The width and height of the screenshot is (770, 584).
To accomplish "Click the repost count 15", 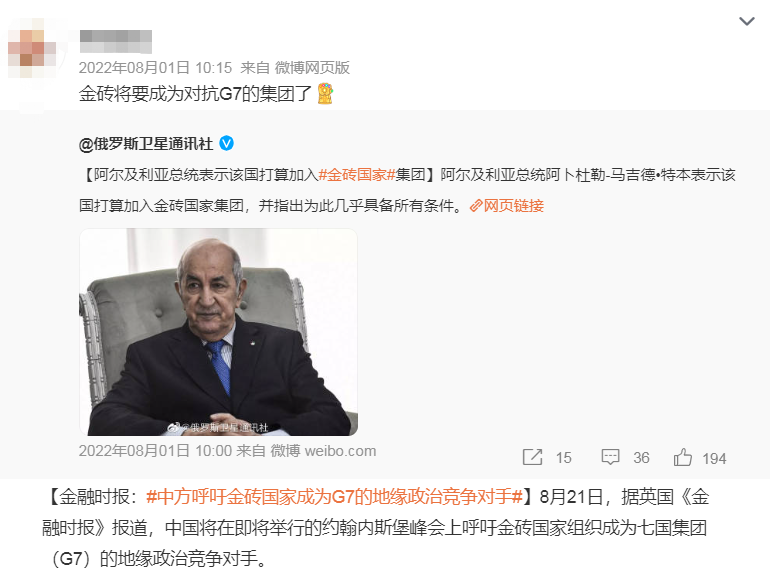I will pyautogui.click(x=564, y=458).
